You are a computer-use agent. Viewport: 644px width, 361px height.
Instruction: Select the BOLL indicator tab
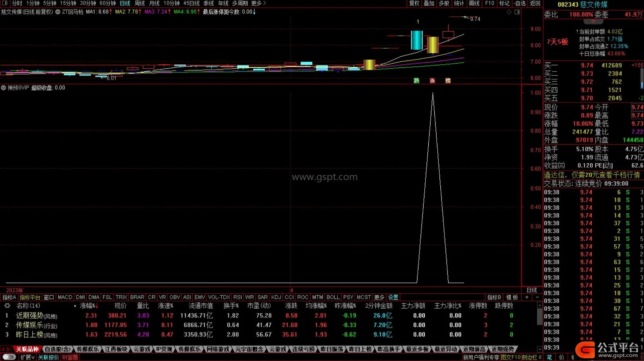[x=333, y=297]
